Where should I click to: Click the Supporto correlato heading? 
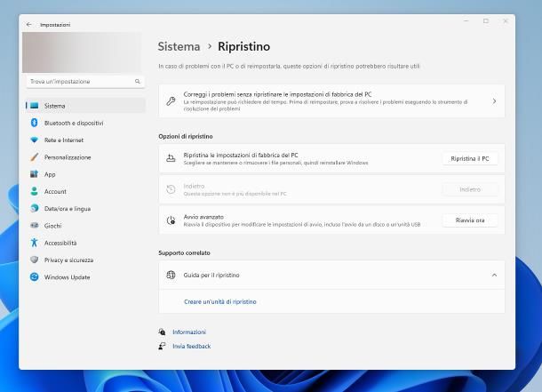click(x=184, y=253)
